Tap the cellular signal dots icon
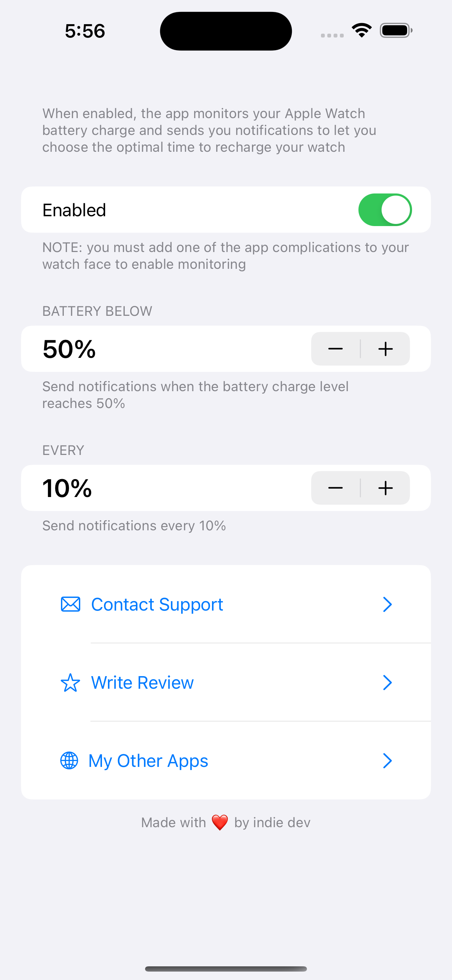This screenshot has width=452, height=980. pos(332,35)
